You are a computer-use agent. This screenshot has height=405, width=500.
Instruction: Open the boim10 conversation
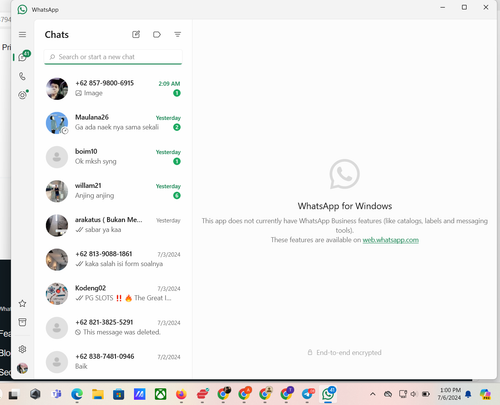pyautogui.click(x=113, y=157)
